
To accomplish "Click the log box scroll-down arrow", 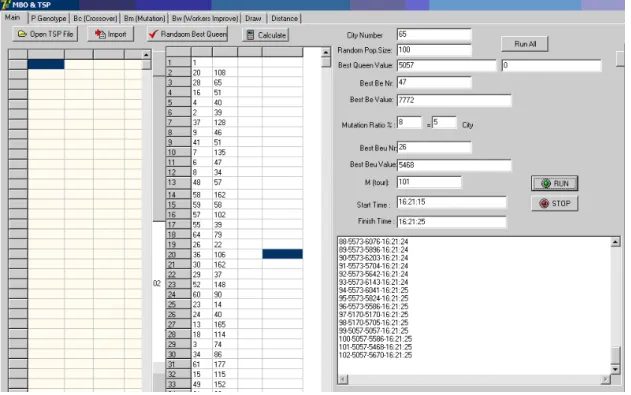I will point(615,369).
